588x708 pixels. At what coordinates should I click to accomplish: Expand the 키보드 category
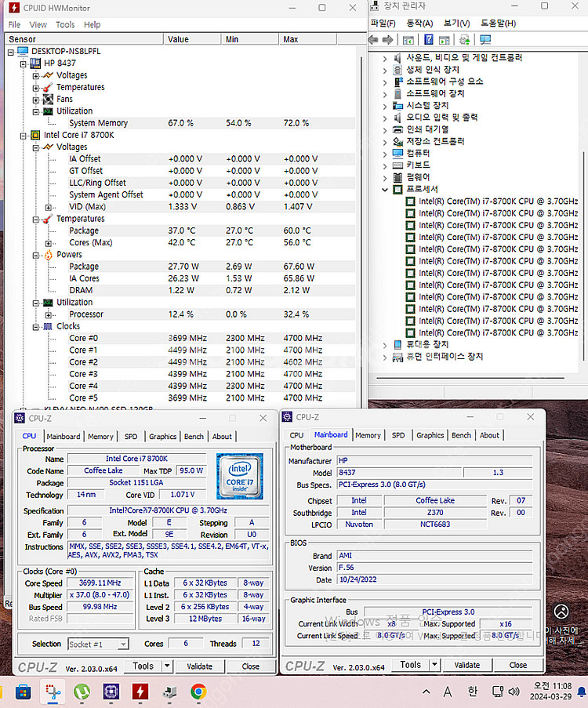click(x=385, y=165)
